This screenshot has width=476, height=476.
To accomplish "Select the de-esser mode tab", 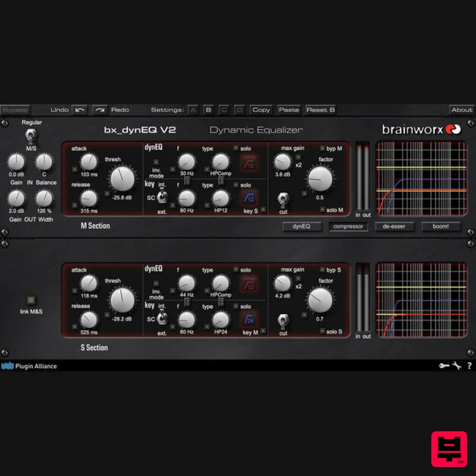I will point(394,227).
